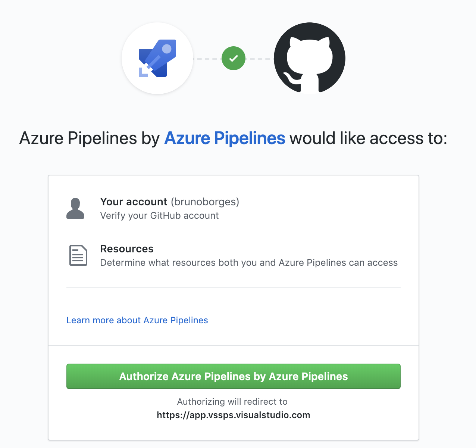Click 'would like access to:' heading text
The width and height of the screenshot is (476, 448).
368,138
